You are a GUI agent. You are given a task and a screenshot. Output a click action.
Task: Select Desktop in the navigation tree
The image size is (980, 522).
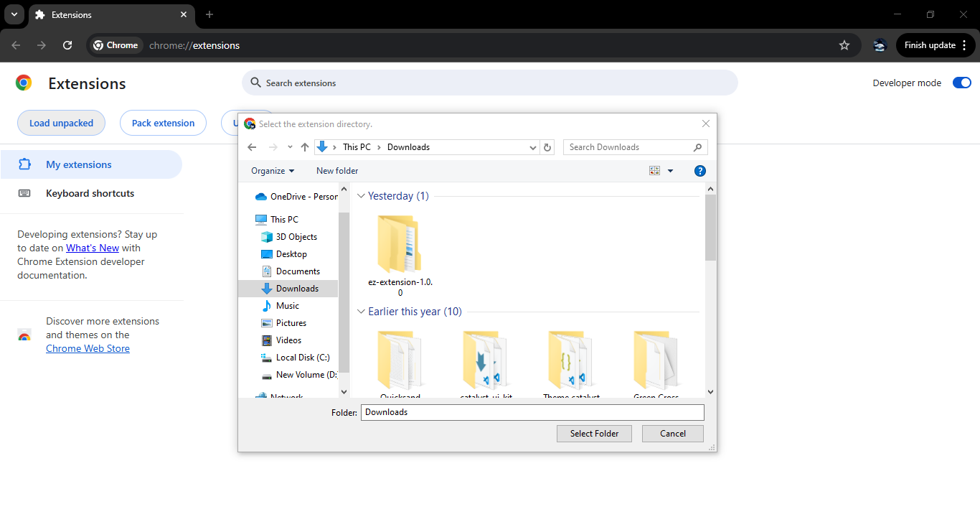coord(291,254)
